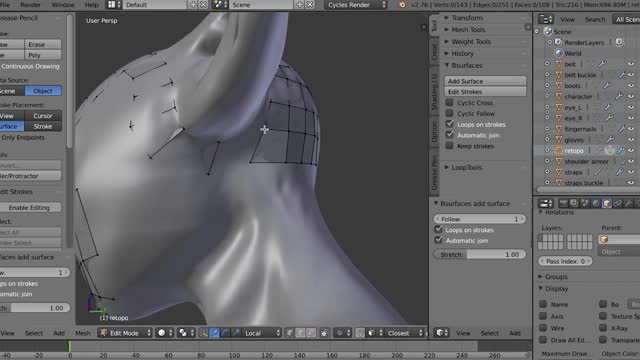Click the Blender logo icon in the top bar
Screen dimensions: 640x360
point(402,5)
